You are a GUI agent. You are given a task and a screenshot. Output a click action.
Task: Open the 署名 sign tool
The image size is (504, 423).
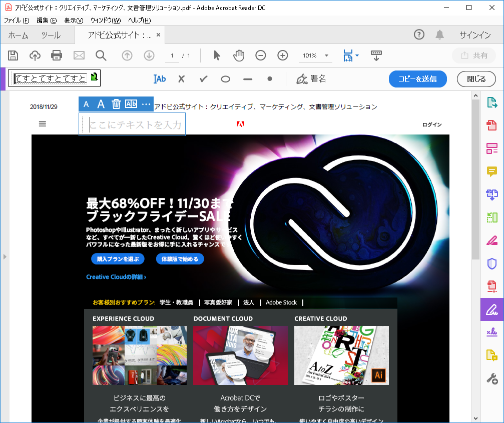(311, 78)
